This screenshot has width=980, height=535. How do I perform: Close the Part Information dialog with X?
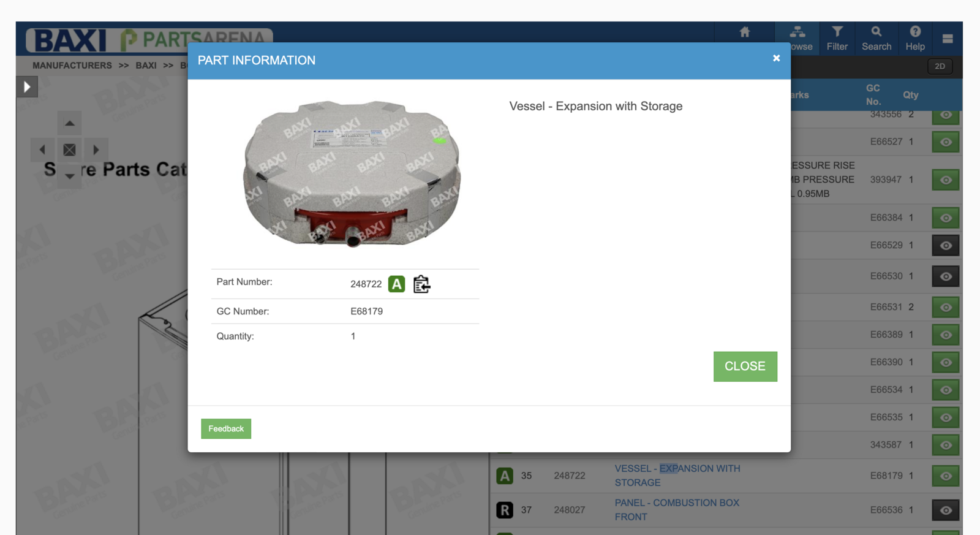coord(776,58)
